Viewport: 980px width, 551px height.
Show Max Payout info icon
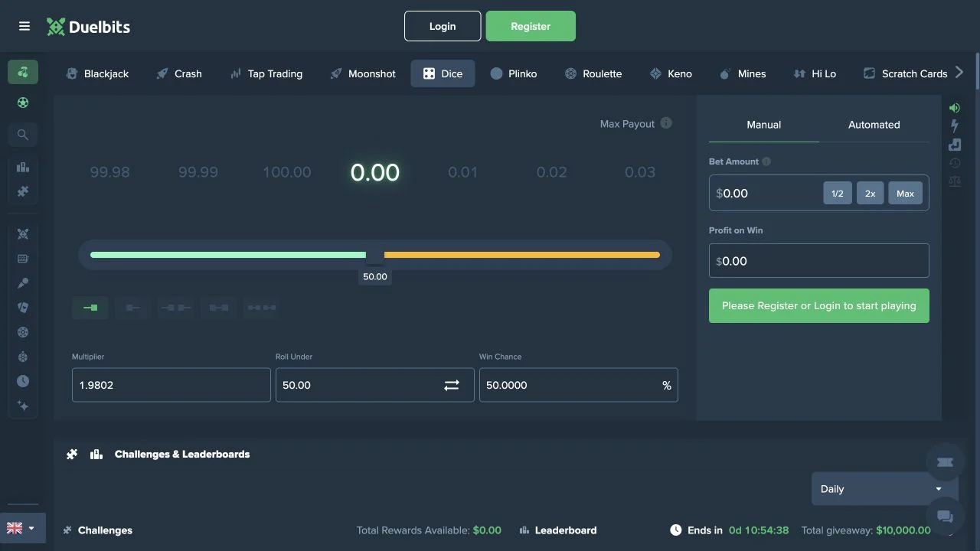[x=666, y=123]
